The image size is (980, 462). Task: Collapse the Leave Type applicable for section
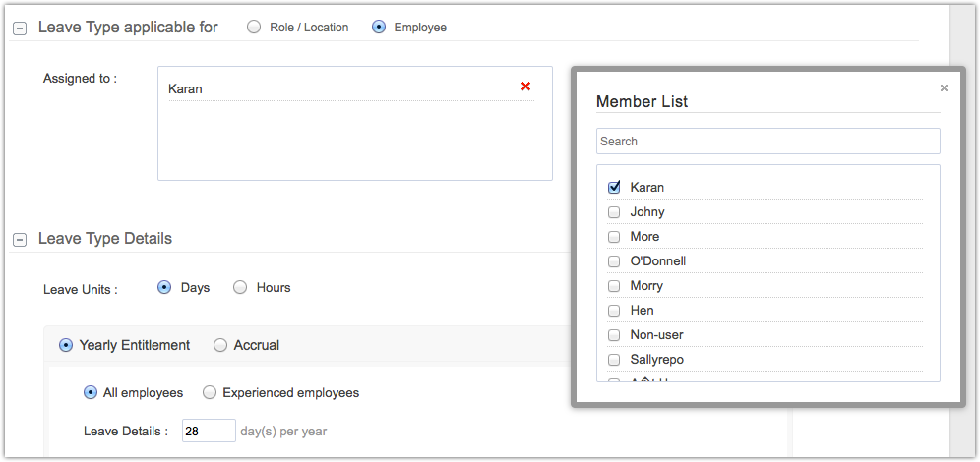coord(19,29)
